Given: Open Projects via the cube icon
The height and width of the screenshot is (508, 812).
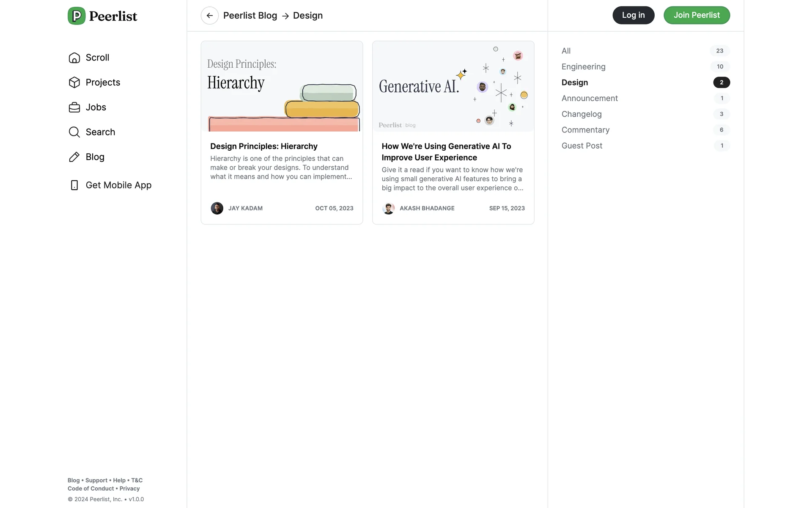Looking at the screenshot, I should (74, 82).
